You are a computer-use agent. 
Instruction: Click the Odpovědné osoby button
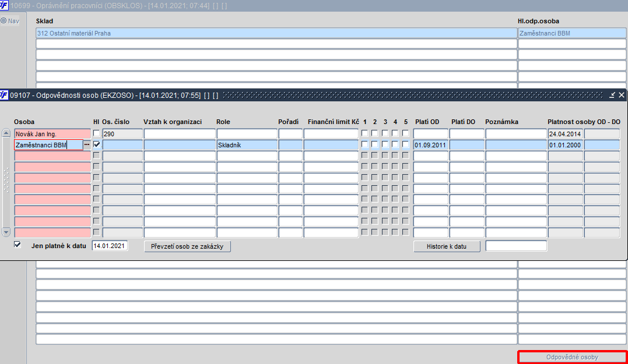pyautogui.click(x=573, y=357)
